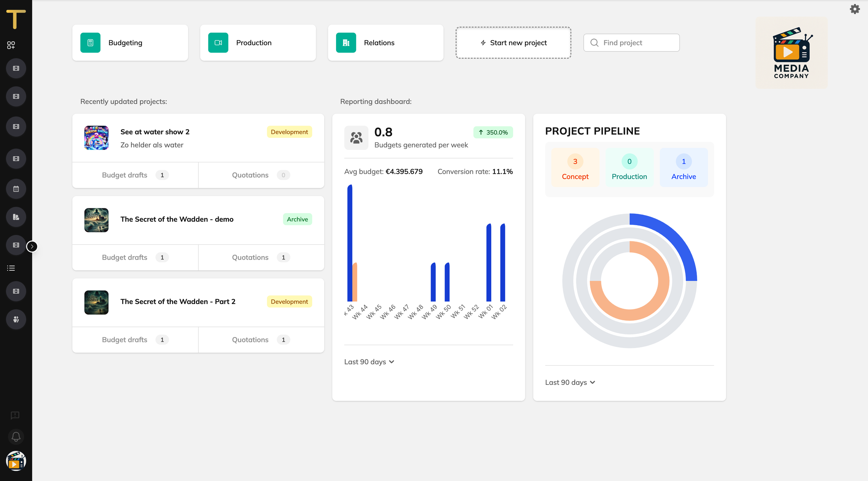Open the settings gear icon
Image resolution: width=868 pixels, height=481 pixels.
point(854,9)
